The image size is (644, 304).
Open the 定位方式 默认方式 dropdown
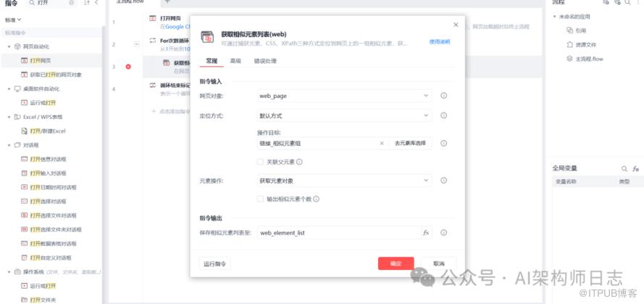coord(345,115)
